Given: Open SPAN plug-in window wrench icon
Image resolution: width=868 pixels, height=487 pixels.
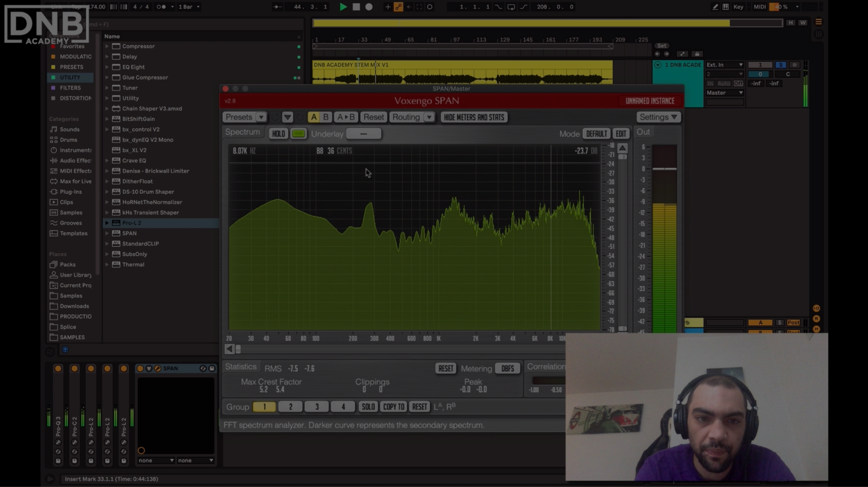Looking at the screenshot, I should point(158,369).
